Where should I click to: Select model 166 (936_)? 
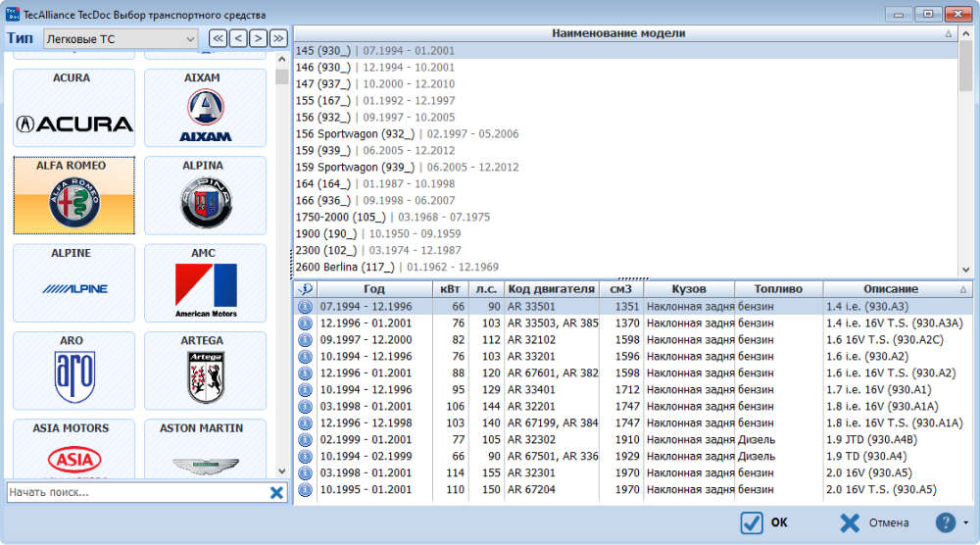pyautogui.click(x=625, y=201)
